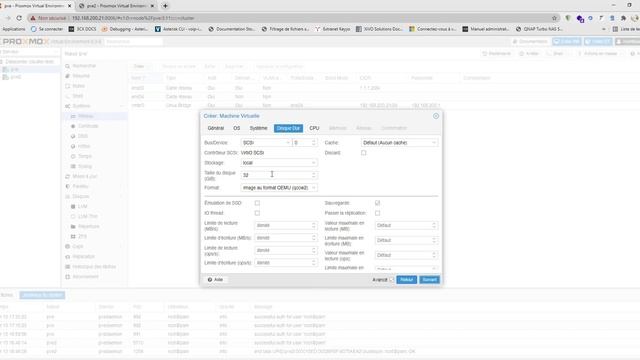Open a new browser tab

click(165, 6)
